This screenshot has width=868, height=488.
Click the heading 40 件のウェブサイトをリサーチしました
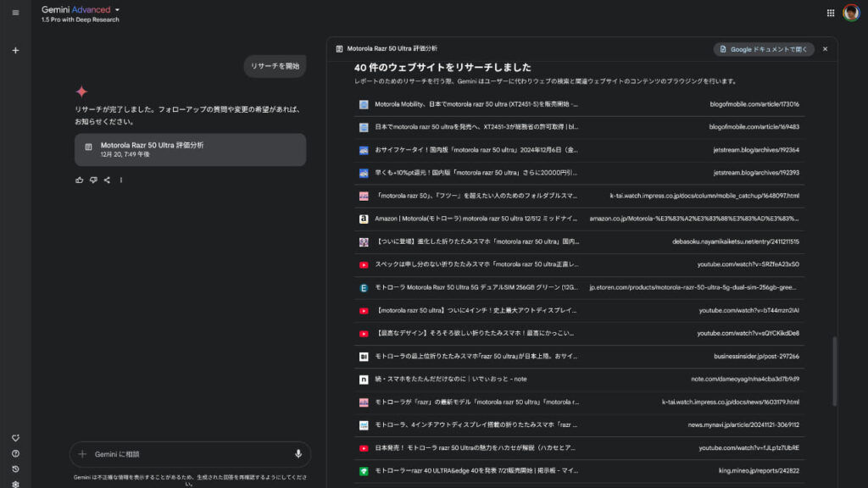[442, 68]
